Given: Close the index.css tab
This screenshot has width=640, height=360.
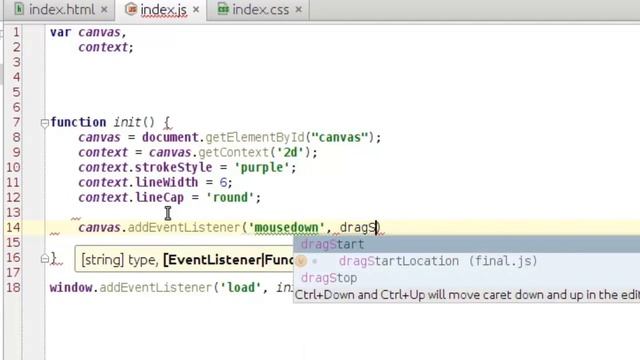Looking at the screenshot, I should 298,9.
